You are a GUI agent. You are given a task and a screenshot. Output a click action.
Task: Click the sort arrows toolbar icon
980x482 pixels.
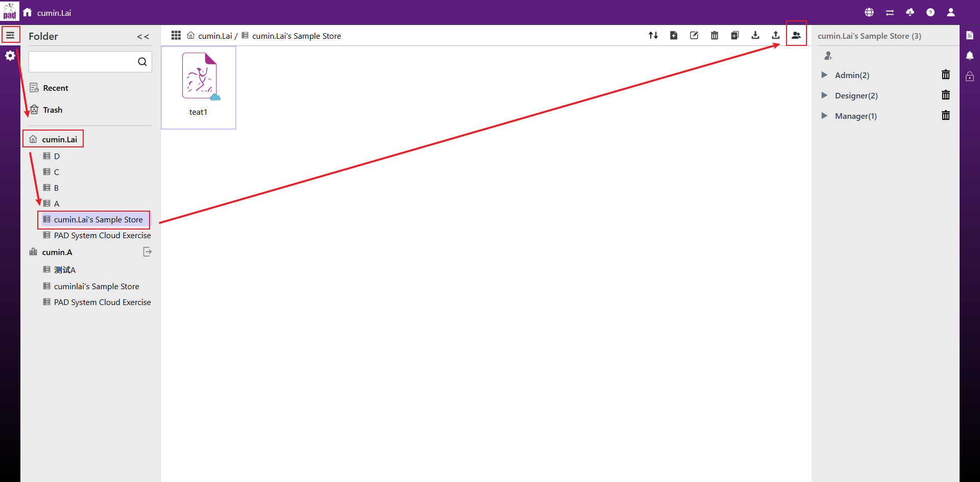653,35
